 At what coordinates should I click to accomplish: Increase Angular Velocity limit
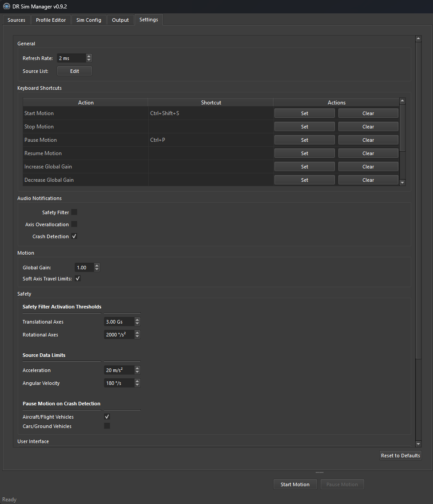point(138,381)
